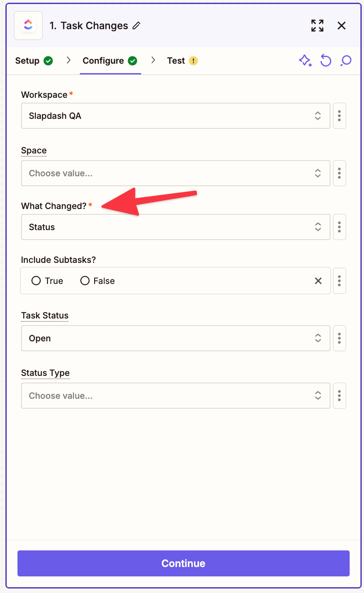Clear Include Subtasks with X icon
The image size is (364, 593).
point(318,281)
